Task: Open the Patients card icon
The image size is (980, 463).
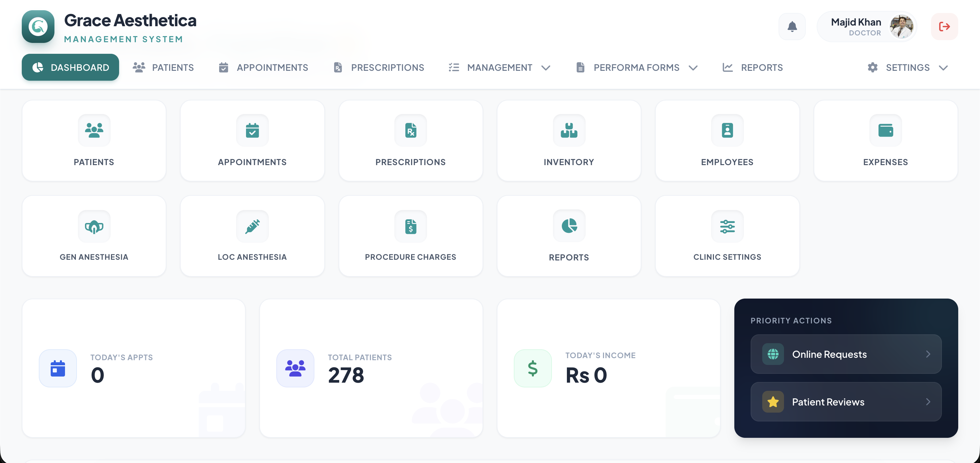Action: 94,130
